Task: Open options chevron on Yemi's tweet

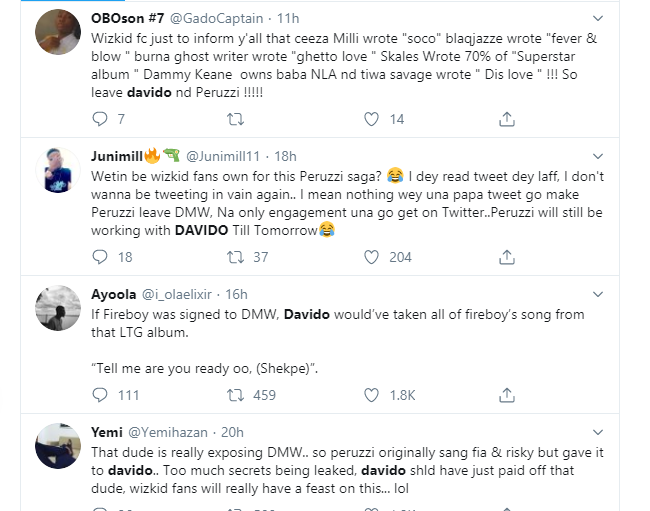Action: [x=597, y=432]
